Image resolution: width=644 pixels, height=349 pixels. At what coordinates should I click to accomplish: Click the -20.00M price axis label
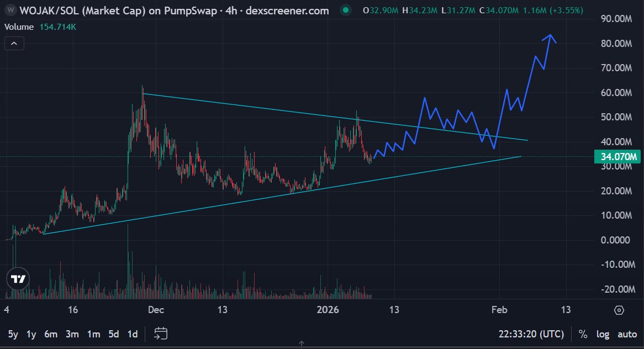618,289
